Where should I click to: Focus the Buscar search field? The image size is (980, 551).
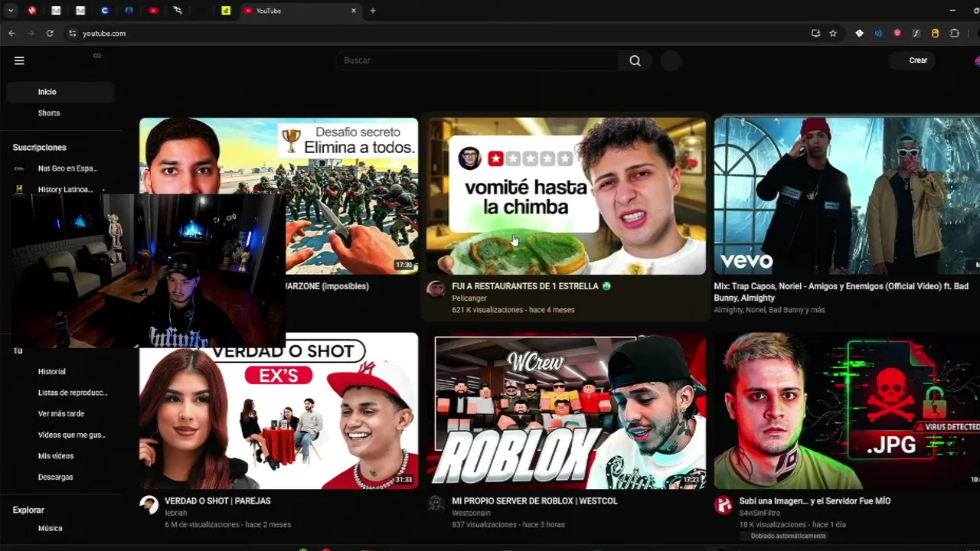pos(478,60)
